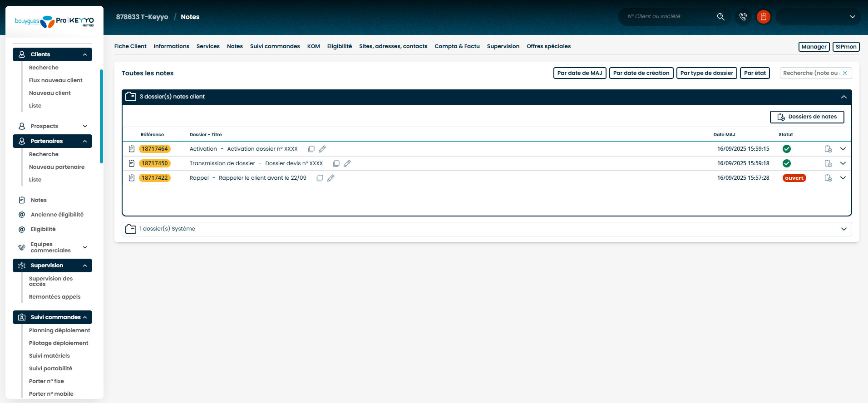The image size is (868, 403).
Task: Click green status check for note 18717450
Action: click(x=787, y=163)
